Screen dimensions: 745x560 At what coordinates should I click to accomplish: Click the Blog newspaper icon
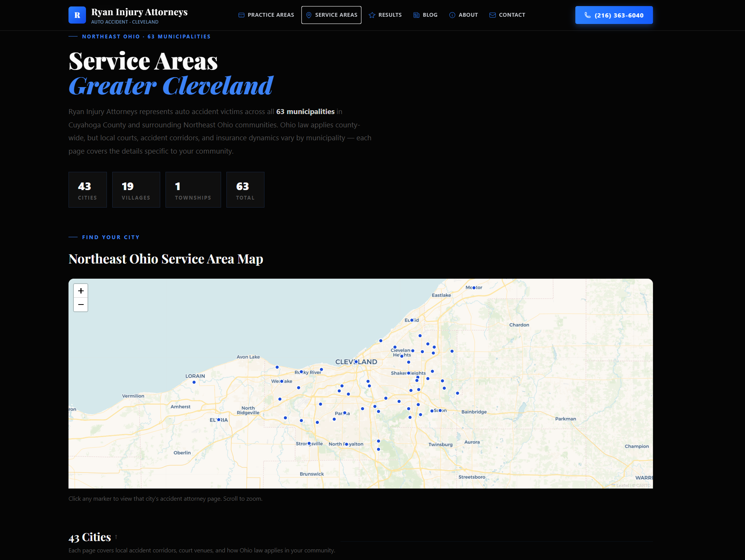[416, 15]
